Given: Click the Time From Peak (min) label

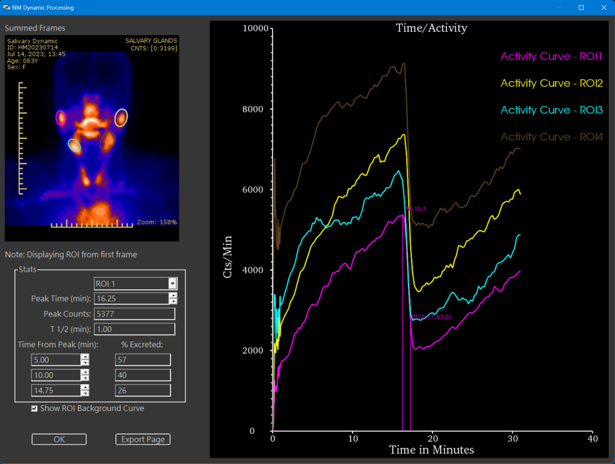Looking at the screenshot, I should click(x=58, y=344).
